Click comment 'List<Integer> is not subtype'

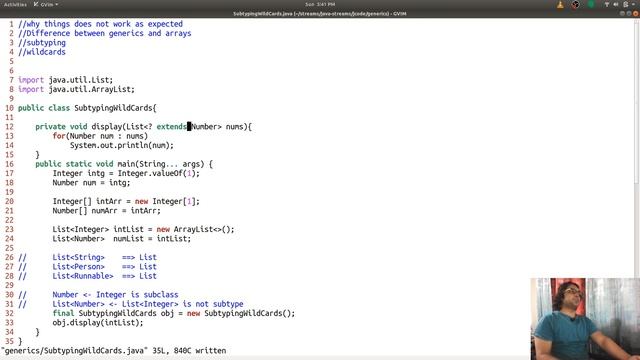click(x=183, y=304)
